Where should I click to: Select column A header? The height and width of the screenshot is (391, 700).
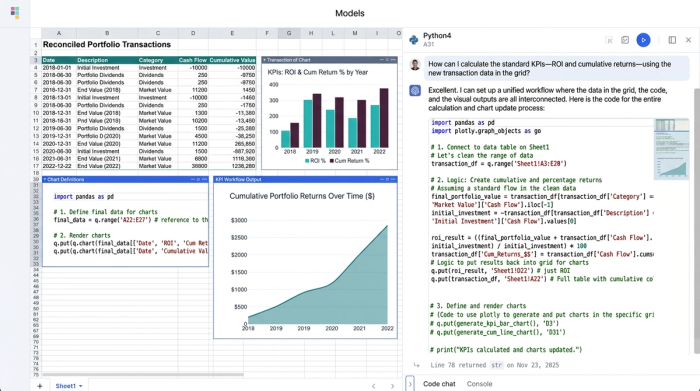58,33
